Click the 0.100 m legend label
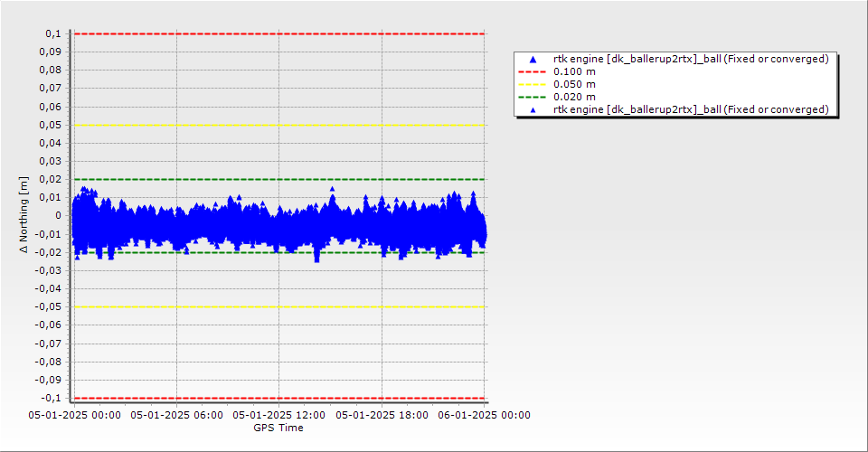The width and height of the screenshot is (868, 452). coord(575,71)
